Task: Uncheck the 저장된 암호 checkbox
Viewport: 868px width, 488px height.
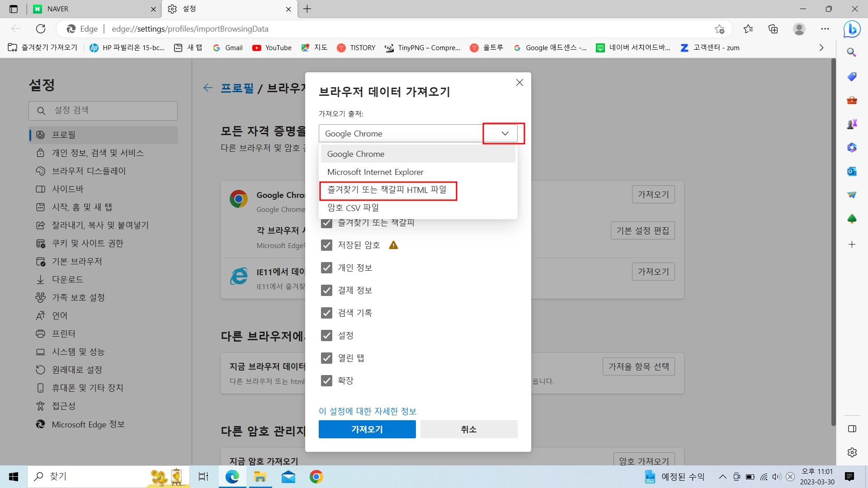Action: [x=326, y=245]
